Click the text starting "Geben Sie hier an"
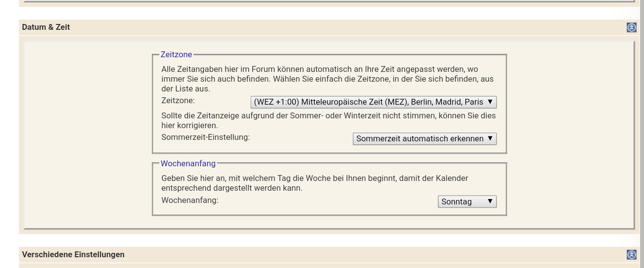The height and width of the screenshot is (268, 644). [x=315, y=183]
